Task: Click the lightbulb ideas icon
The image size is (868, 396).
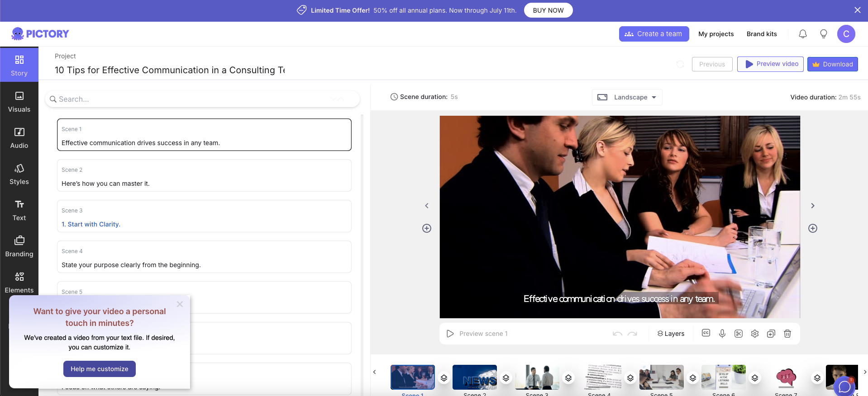Action: [823, 34]
